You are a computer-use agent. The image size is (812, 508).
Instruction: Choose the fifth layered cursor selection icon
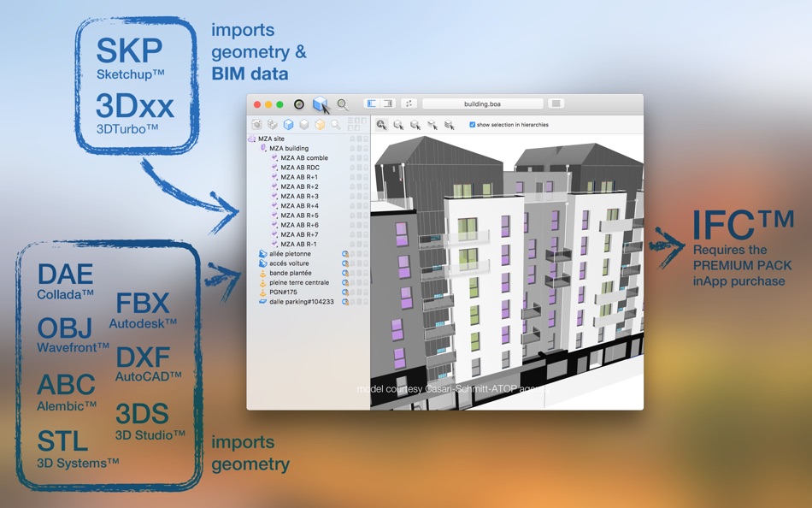449,125
